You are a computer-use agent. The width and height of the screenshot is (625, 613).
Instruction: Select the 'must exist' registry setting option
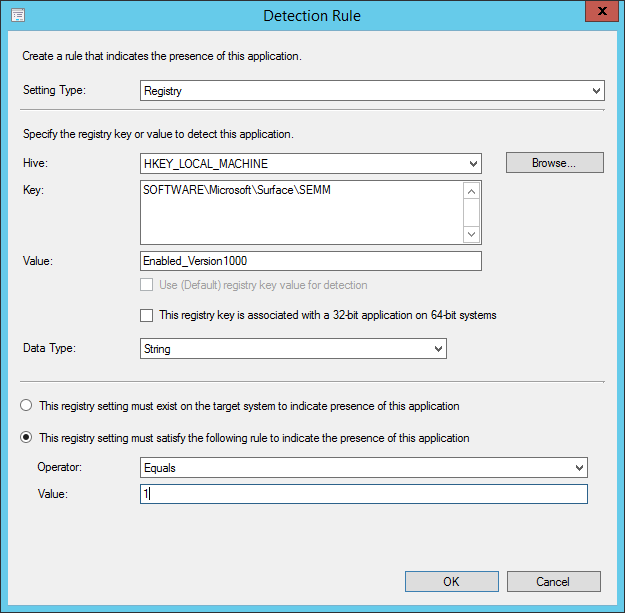[x=26, y=406]
